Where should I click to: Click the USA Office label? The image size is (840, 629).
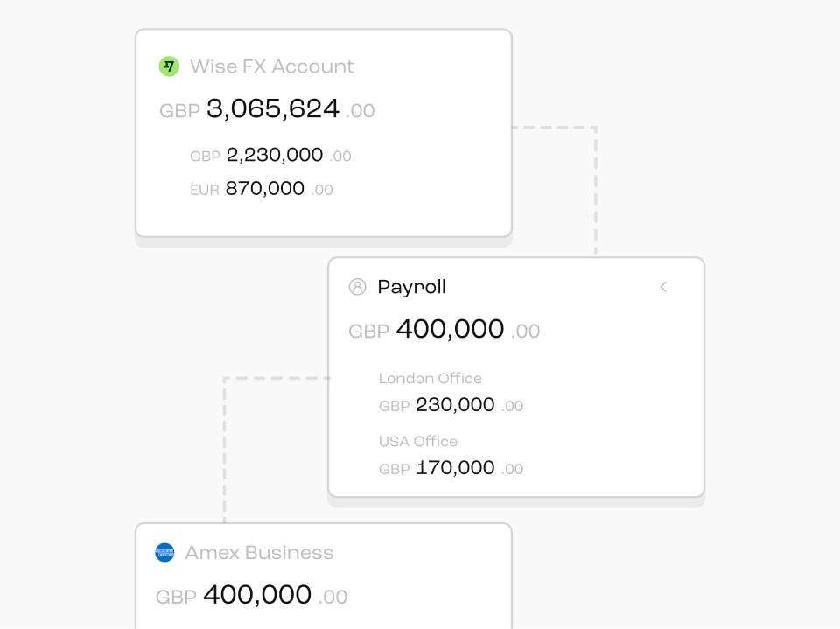(x=418, y=442)
